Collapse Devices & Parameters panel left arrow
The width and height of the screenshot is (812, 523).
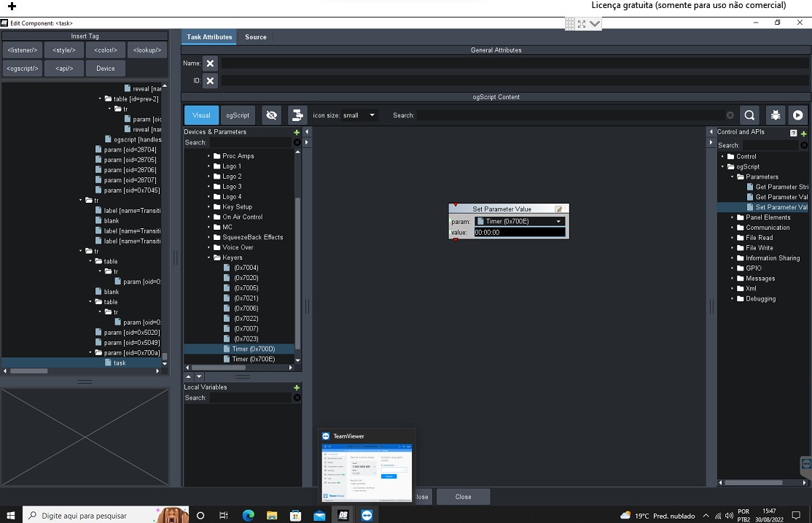pyautogui.click(x=307, y=131)
